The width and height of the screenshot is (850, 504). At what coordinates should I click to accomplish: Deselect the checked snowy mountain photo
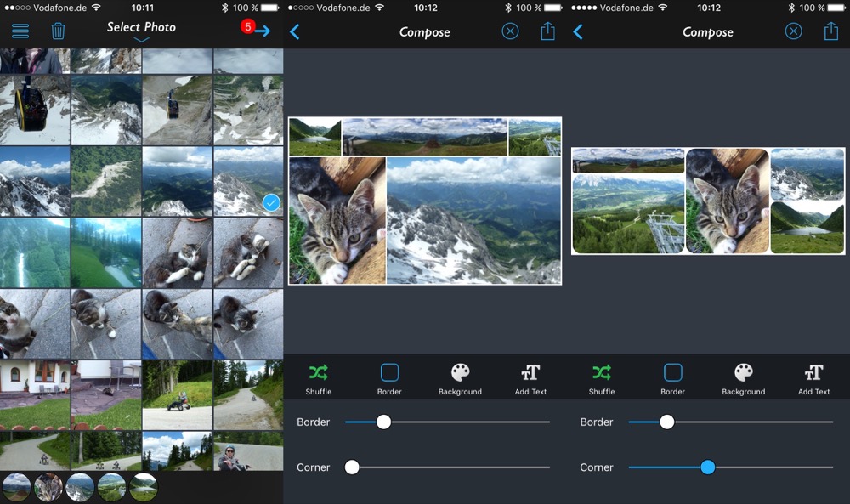tap(248, 182)
